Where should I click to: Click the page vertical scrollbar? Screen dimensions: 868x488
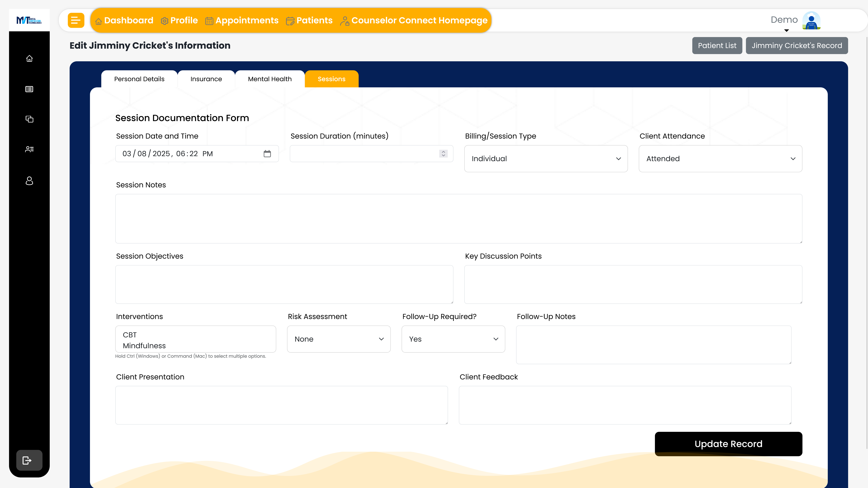pos(866,242)
